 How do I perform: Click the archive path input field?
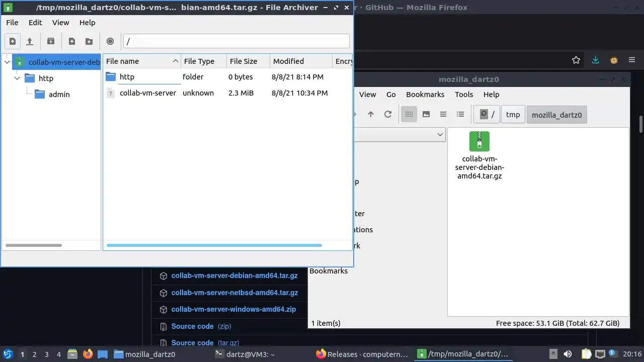coord(236,41)
